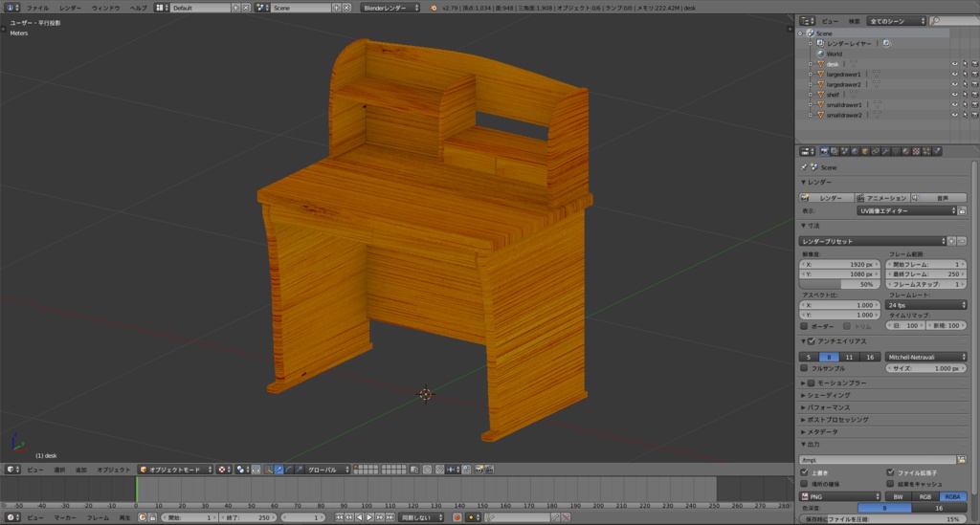Viewport: 980px width, 525px height.
Task: Open the ファイル menu
Action: coord(37,7)
